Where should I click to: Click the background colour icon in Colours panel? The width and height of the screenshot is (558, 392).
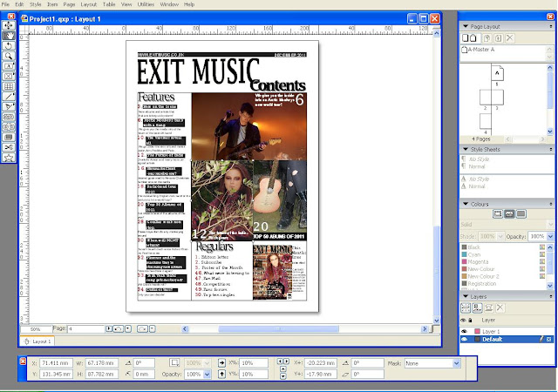tap(521, 213)
